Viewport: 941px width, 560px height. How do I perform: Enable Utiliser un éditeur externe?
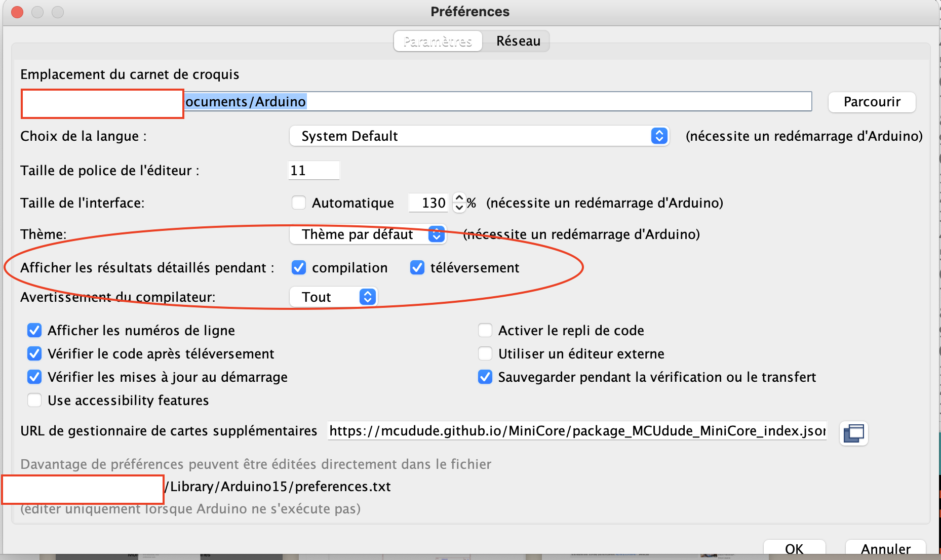coord(485,353)
